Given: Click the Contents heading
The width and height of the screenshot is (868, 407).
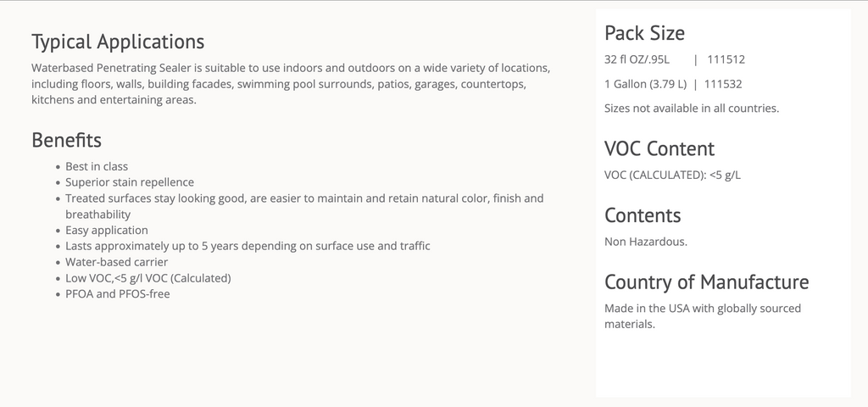Looking at the screenshot, I should [643, 215].
